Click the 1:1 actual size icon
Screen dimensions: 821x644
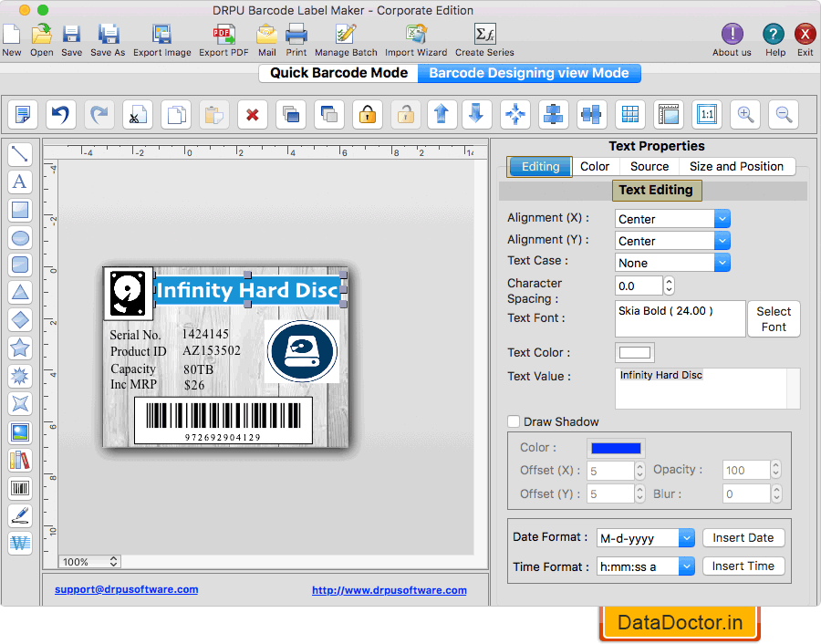707,114
